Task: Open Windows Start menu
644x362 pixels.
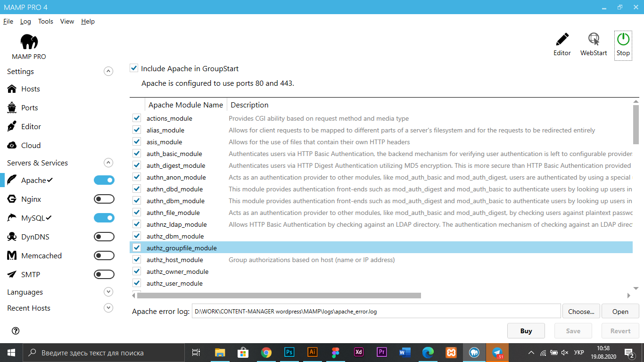Action: (x=11, y=353)
